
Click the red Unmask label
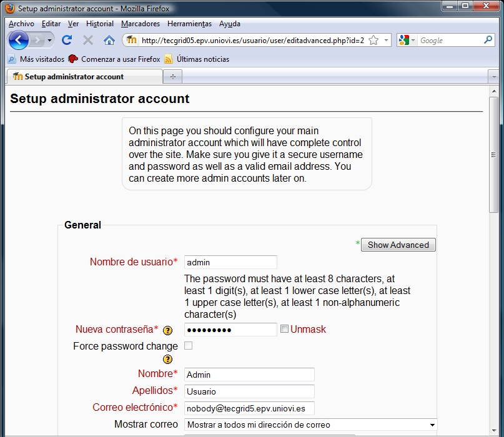coord(308,330)
